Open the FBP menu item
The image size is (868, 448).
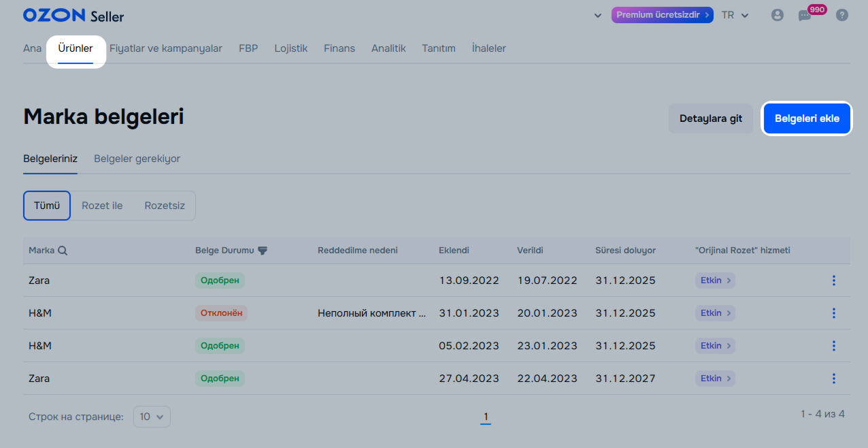(x=248, y=48)
